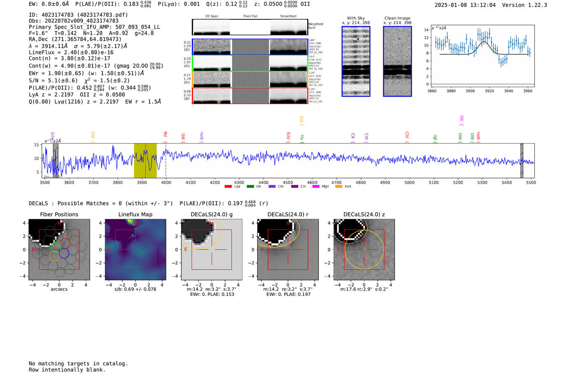Open the Lineflux Map panel
The width and height of the screenshot is (576, 392).
(x=135, y=249)
